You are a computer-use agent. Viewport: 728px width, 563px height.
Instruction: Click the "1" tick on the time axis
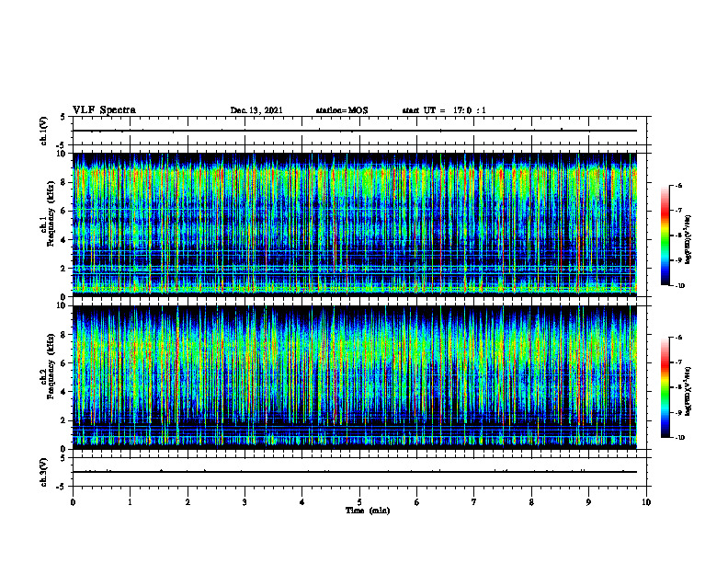coord(130,502)
